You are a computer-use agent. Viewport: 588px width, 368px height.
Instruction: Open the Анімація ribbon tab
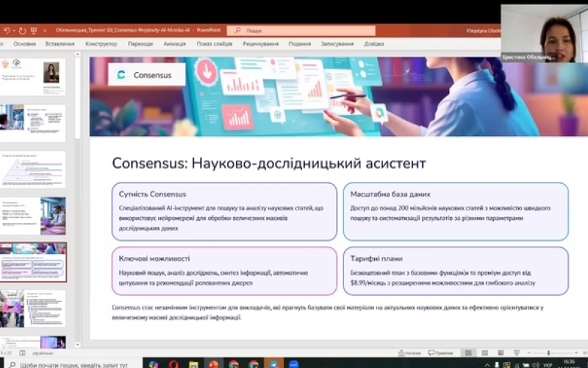[175, 43]
